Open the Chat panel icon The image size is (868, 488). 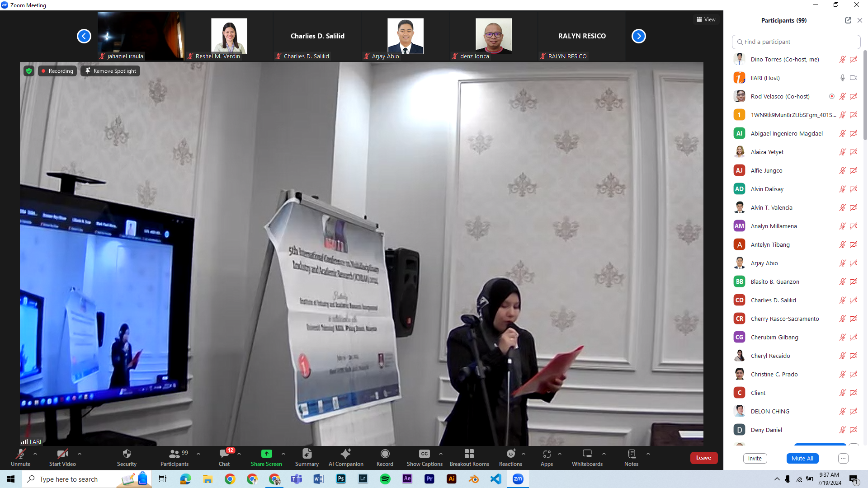coord(224,454)
